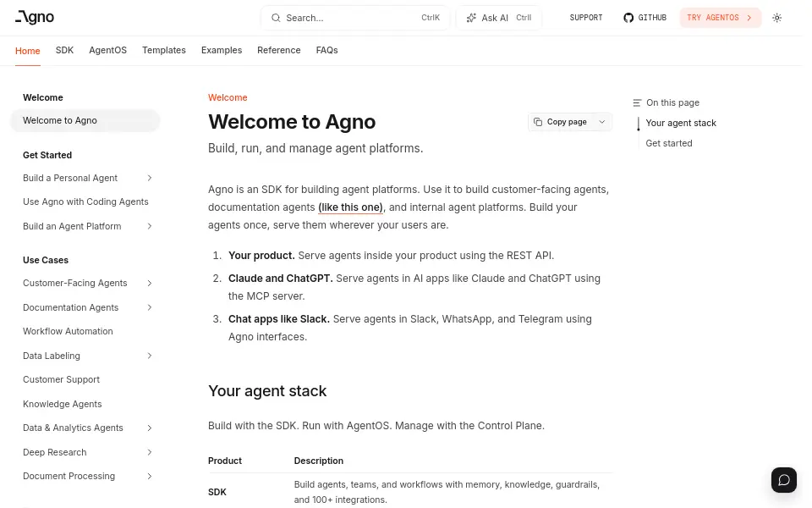
Task: Click the Description column header
Action: click(x=319, y=461)
